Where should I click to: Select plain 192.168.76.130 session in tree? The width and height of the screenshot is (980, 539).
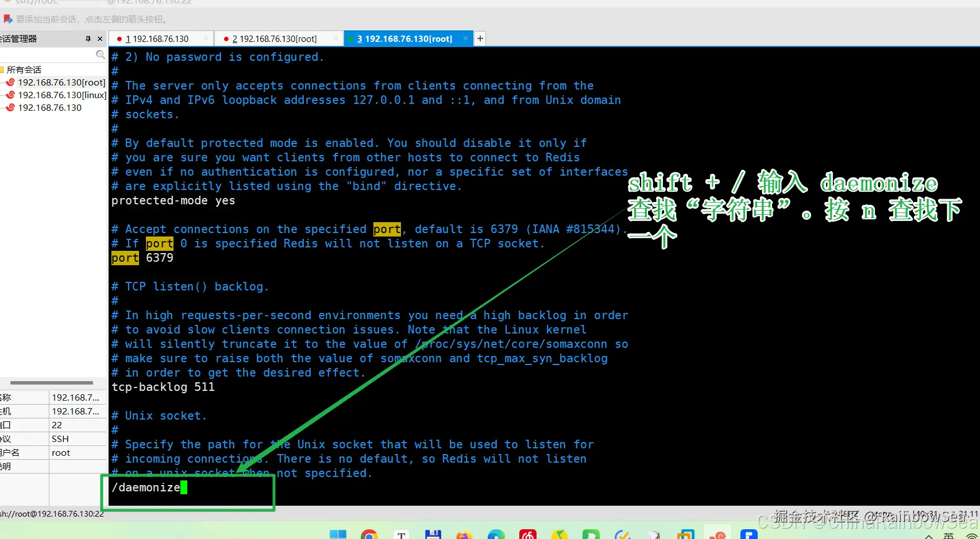tap(49, 107)
